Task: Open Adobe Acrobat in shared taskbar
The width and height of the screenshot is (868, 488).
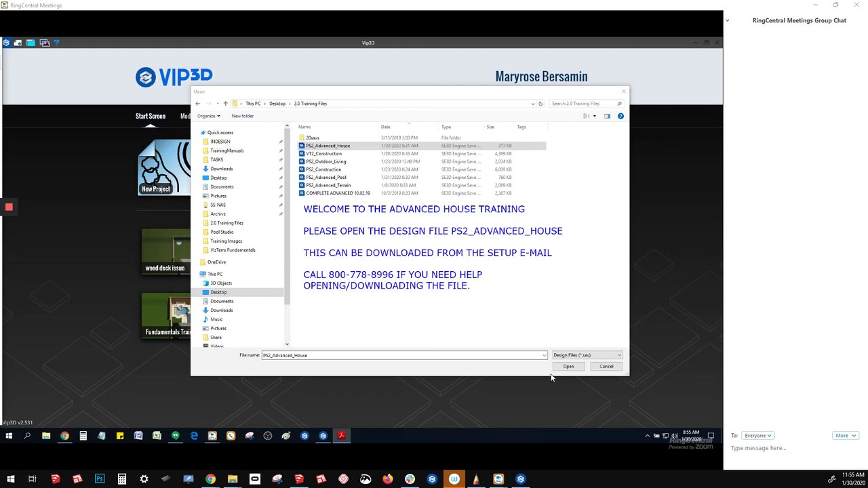Action: click(342, 436)
